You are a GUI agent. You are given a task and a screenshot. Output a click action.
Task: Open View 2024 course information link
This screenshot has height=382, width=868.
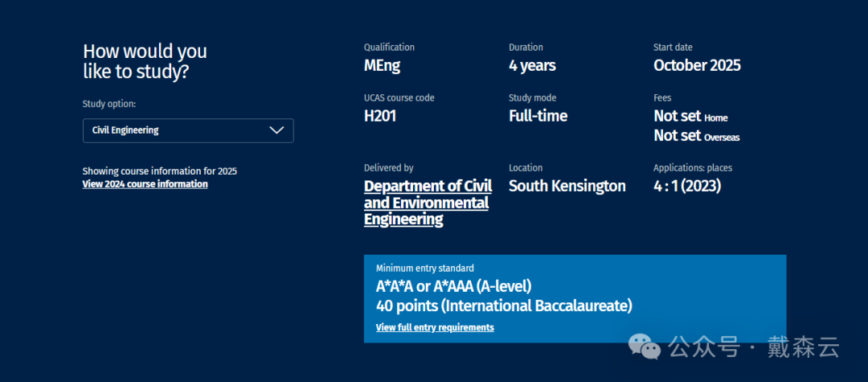(145, 184)
